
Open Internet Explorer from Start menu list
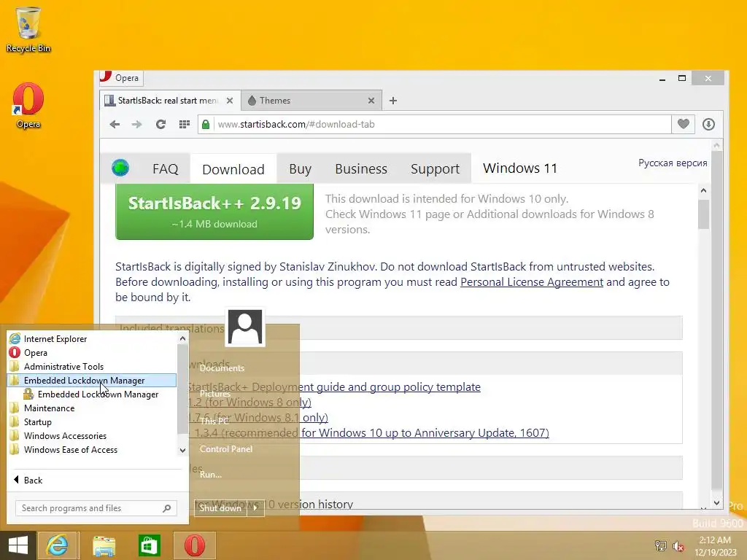pos(92,338)
